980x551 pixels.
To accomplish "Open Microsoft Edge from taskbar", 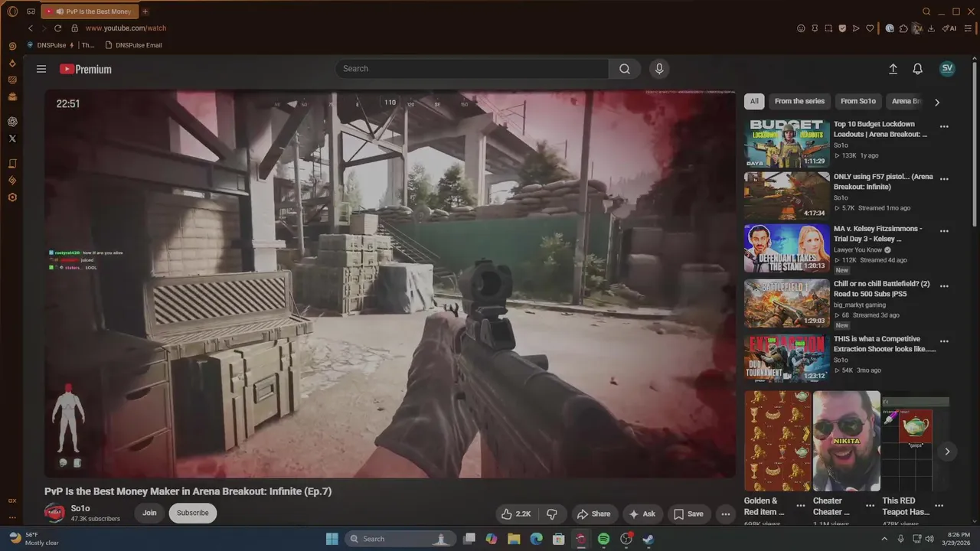I will point(536,539).
